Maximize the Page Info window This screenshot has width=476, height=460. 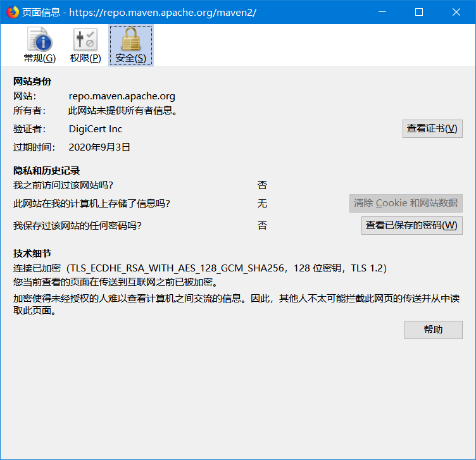click(419, 12)
